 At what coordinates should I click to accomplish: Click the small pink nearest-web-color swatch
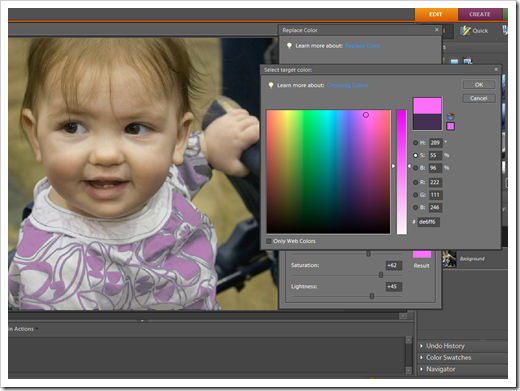(450, 126)
